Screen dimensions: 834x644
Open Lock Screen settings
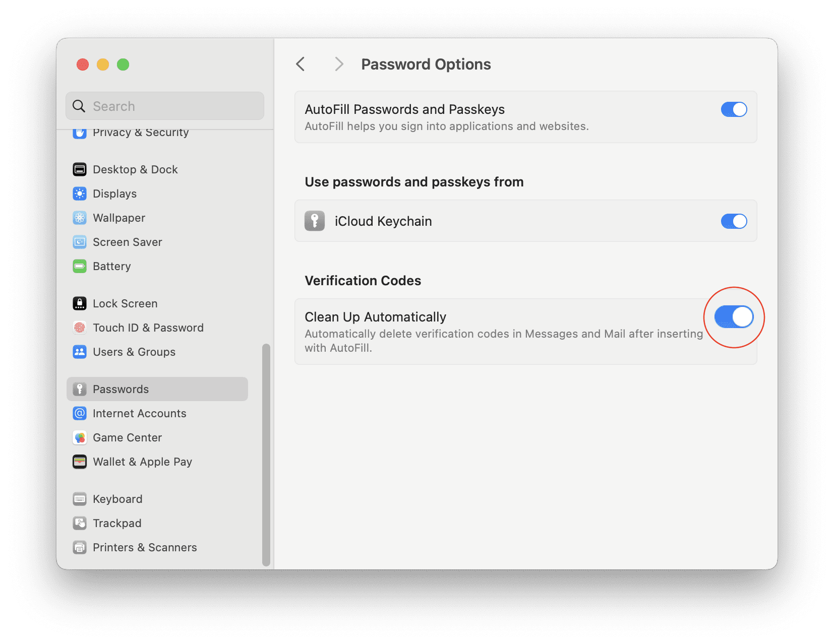coord(125,303)
